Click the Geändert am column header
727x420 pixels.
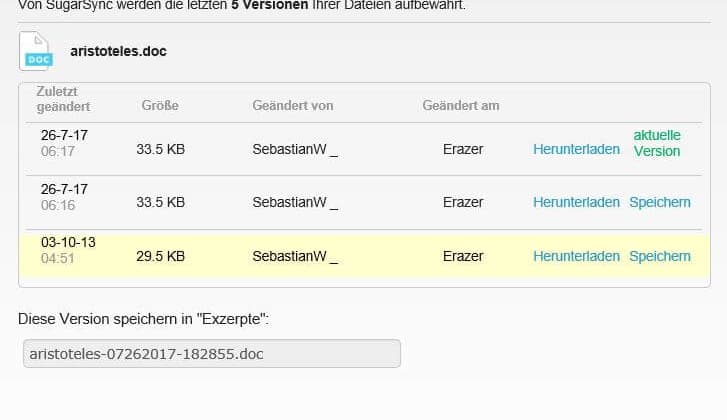coord(461,105)
